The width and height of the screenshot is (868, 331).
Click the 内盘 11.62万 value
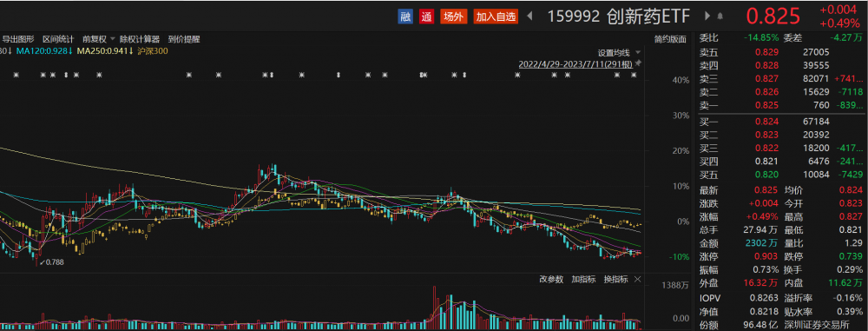pos(845,284)
